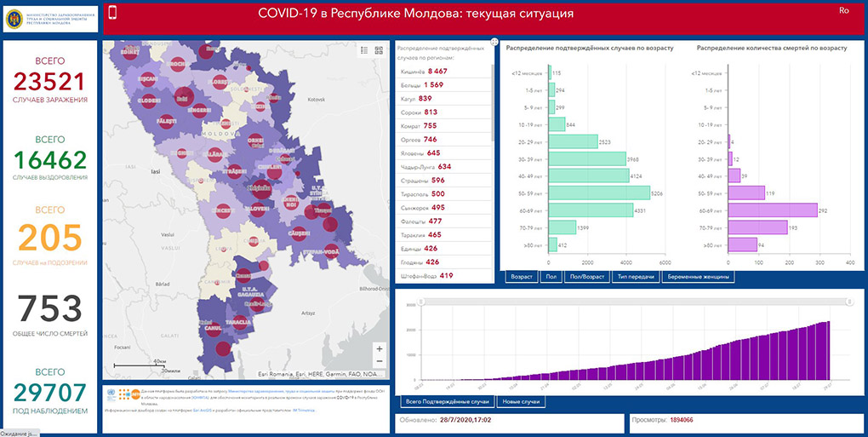Switch language to Ro
This screenshot has width=868, height=437.
(x=844, y=10)
